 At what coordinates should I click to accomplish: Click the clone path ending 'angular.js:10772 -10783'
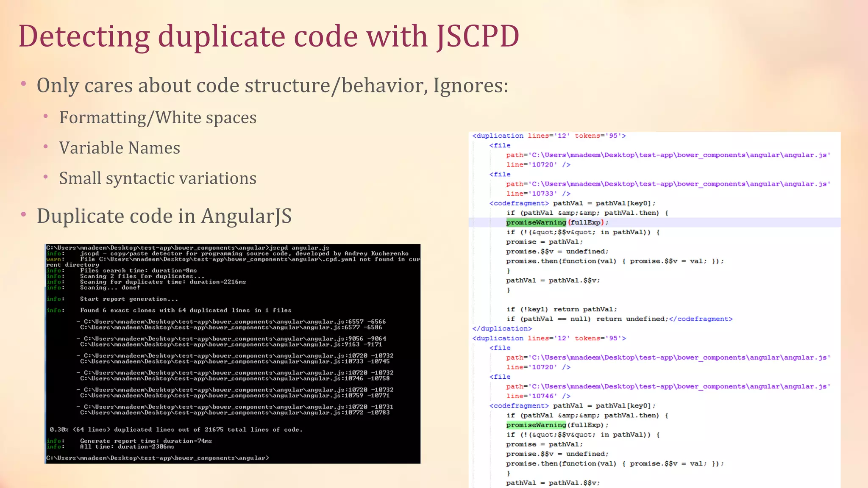click(235, 412)
